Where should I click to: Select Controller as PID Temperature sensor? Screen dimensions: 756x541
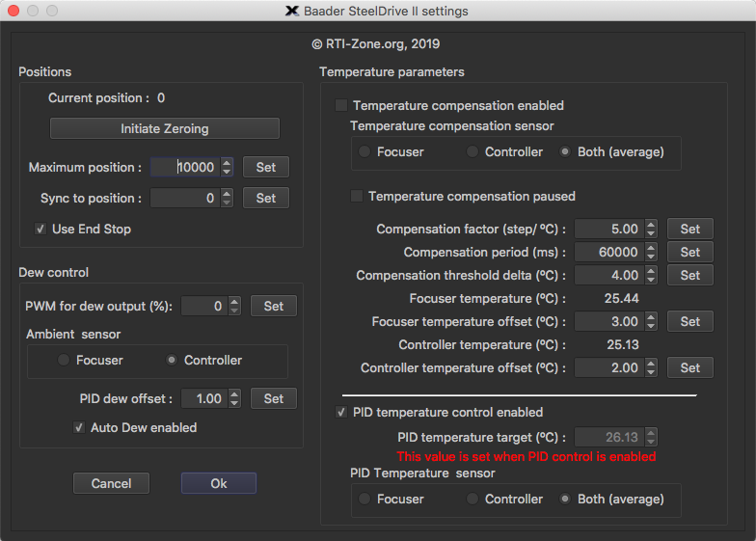tap(472, 500)
